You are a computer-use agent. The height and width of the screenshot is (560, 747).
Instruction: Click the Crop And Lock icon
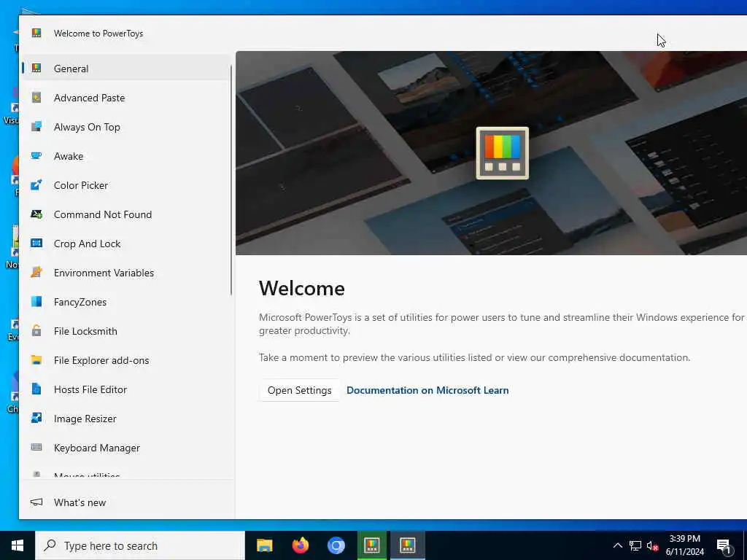[36, 244]
